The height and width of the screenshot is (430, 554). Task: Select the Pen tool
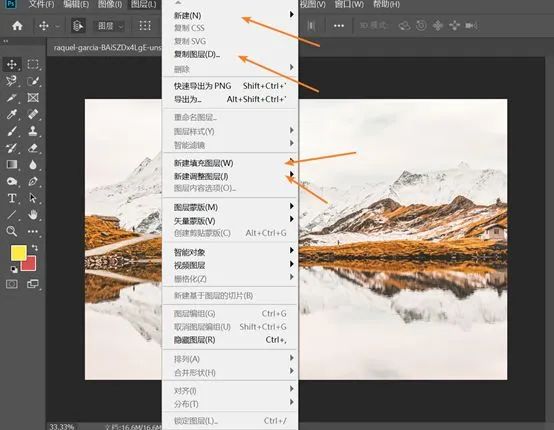(x=33, y=181)
